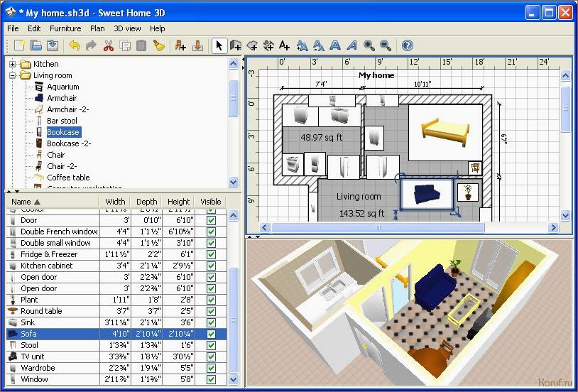
Task: Toggle visible checkbox for Wardrobe
Action: pos(211,368)
